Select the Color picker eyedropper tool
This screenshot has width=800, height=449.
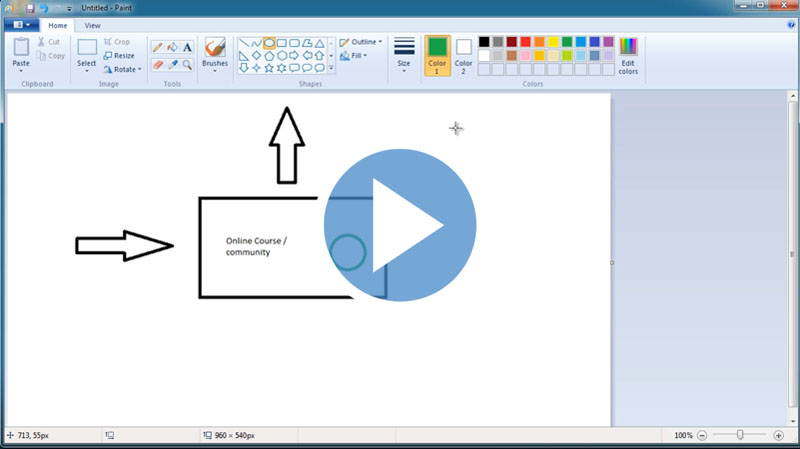[172, 64]
